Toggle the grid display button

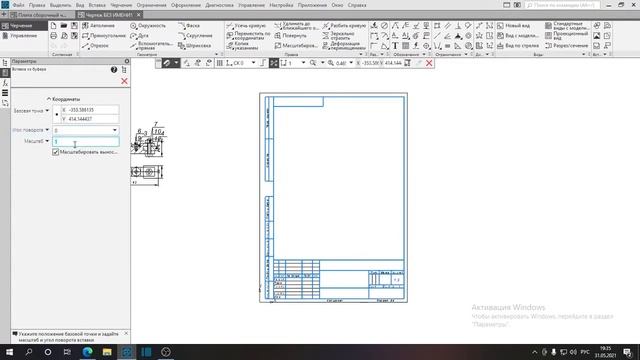[220, 63]
